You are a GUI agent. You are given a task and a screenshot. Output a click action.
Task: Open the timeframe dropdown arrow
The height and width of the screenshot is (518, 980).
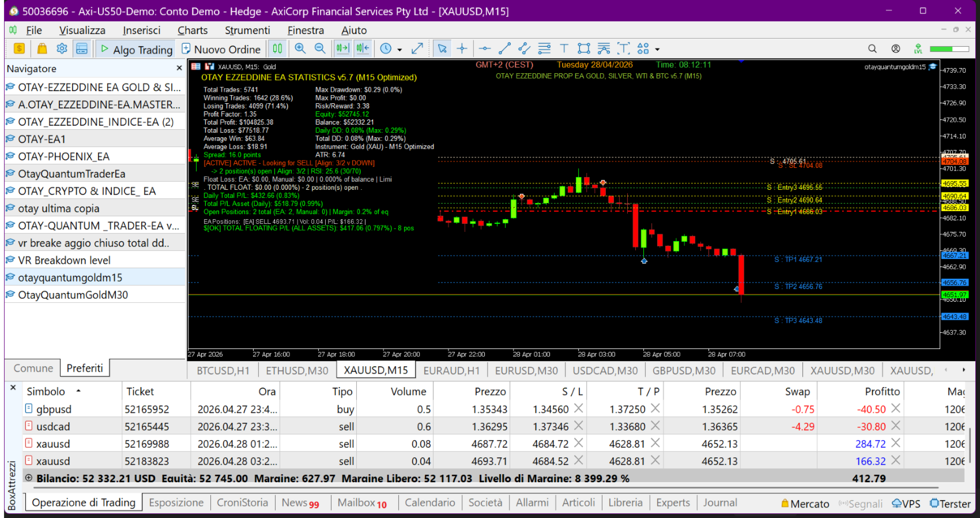(399, 50)
